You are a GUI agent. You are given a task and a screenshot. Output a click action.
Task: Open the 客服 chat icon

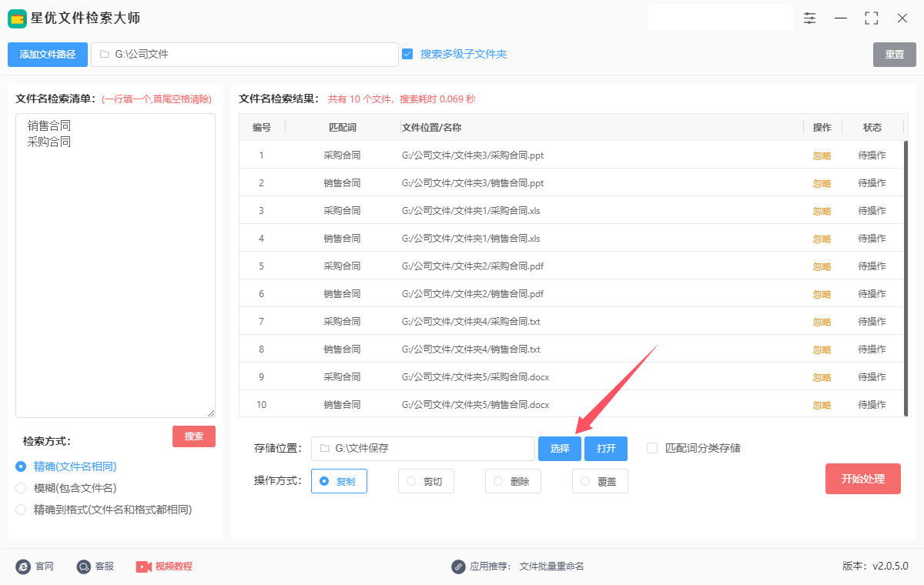(84, 567)
